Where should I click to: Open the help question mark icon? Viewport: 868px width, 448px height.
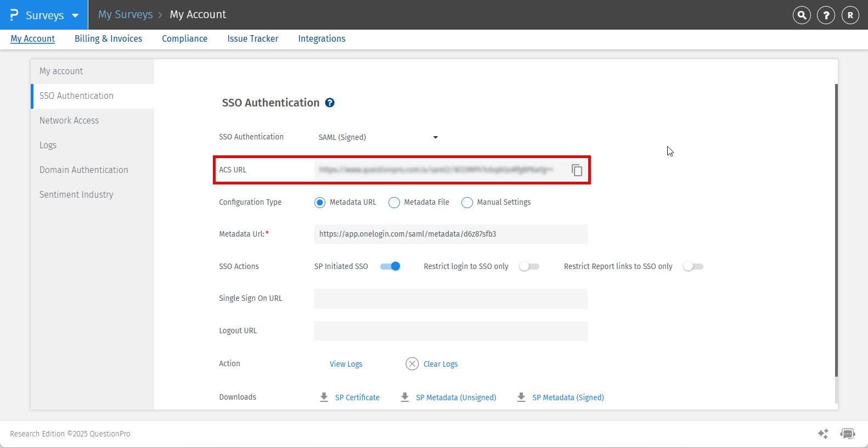(x=826, y=15)
